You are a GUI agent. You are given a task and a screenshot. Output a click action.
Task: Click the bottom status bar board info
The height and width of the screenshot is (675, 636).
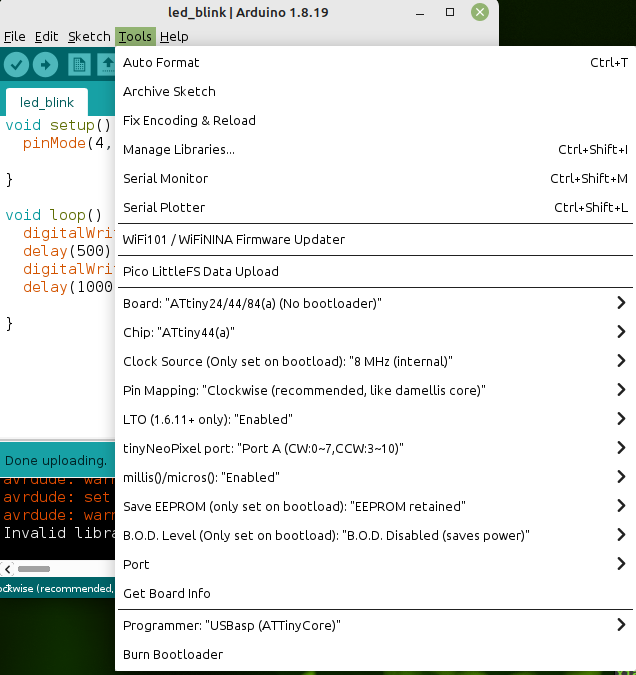click(57, 588)
